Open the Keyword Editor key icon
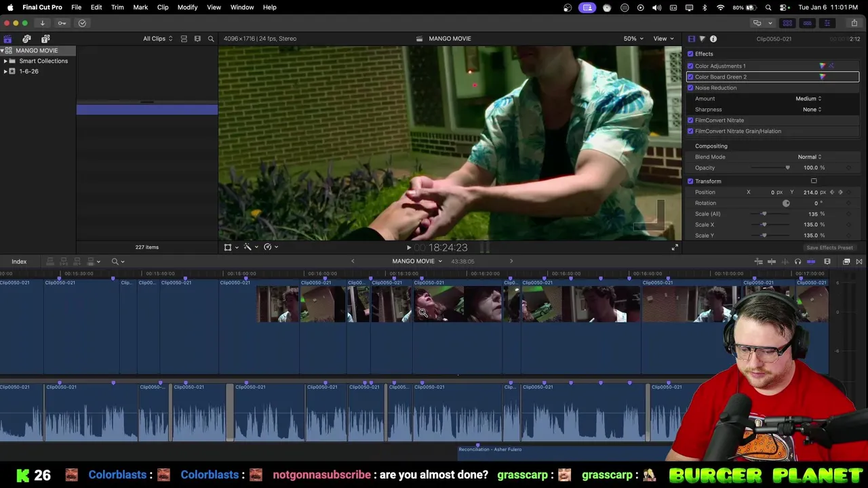This screenshot has height=488, width=868. [x=62, y=23]
